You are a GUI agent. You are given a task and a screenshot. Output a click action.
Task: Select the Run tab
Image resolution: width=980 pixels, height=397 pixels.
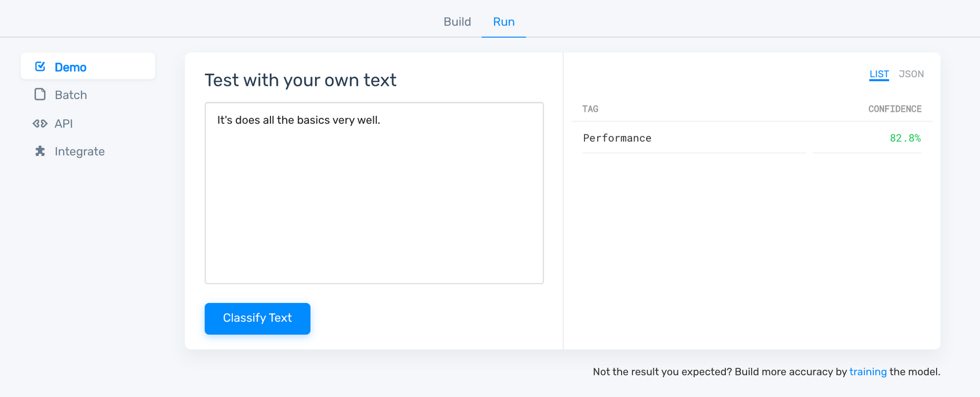(x=503, y=22)
